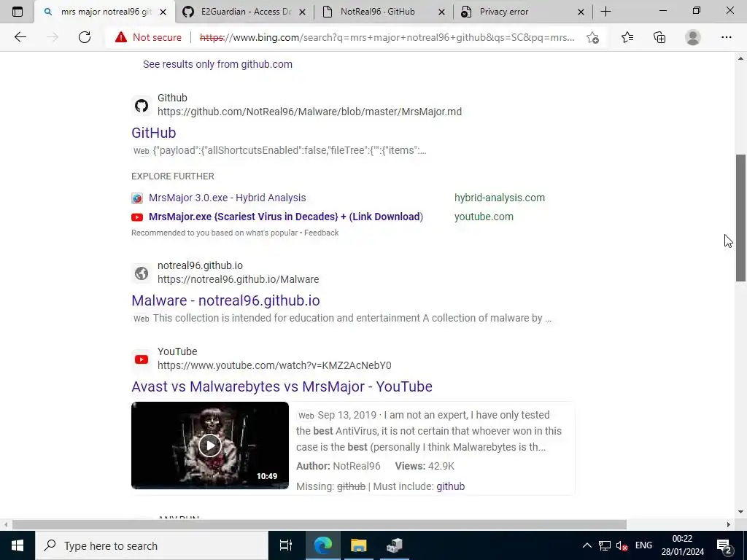Image resolution: width=747 pixels, height=560 pixels.
Task: Click the Hybrid Analysis favicon
Action: 137,198
